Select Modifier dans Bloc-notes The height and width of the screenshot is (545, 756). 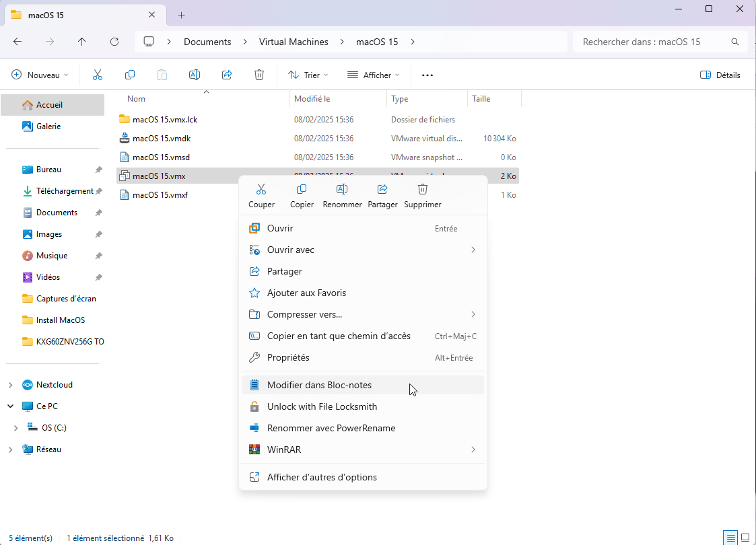coord(363,385)
